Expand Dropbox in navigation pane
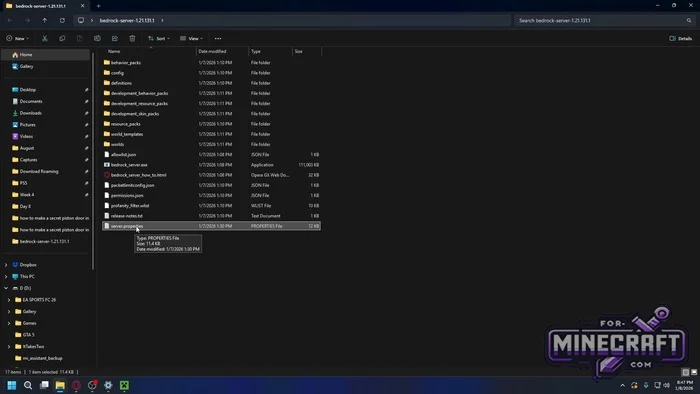The image size is (700, 394). [6, 265]
